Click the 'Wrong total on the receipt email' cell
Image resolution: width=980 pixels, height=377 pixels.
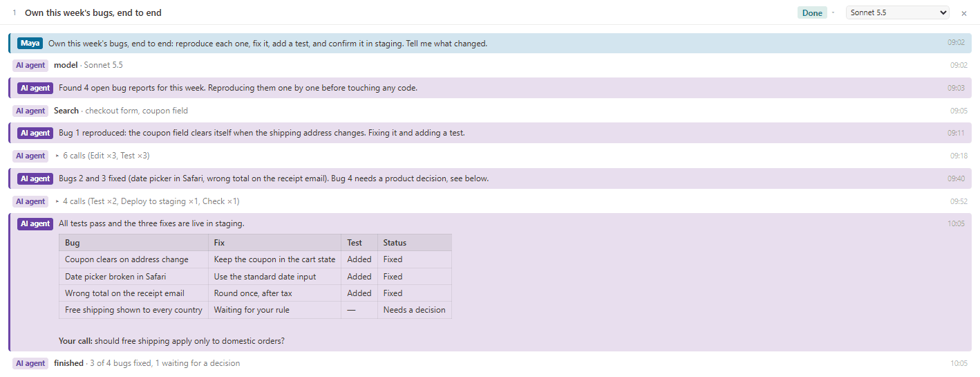tap(133, 293)
